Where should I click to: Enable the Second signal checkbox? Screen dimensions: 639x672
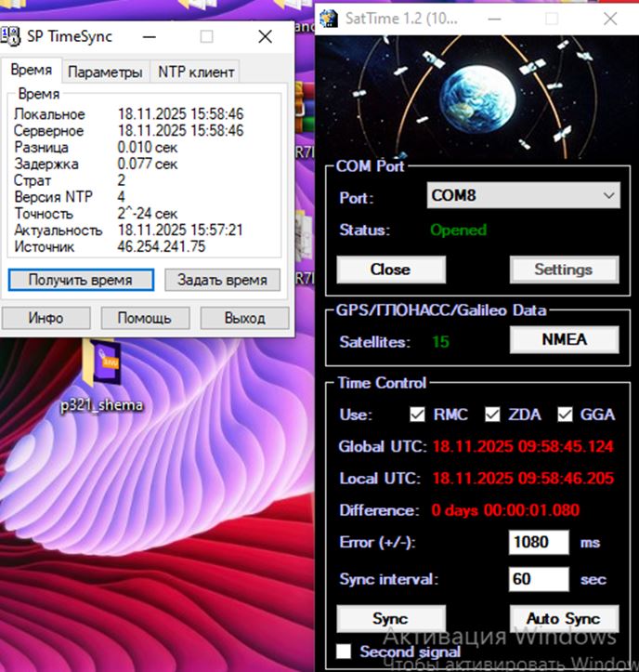point(344,652)
